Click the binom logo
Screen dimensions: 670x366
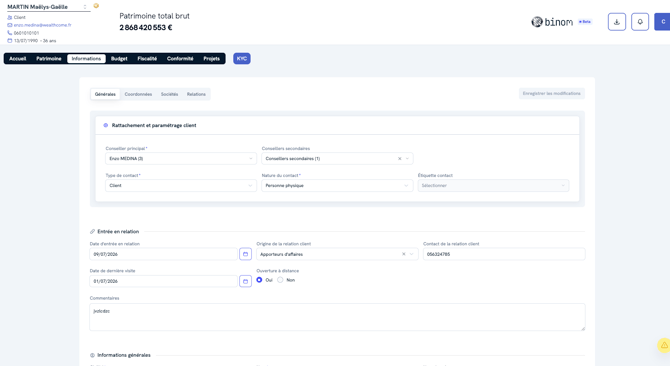(552, 22)
